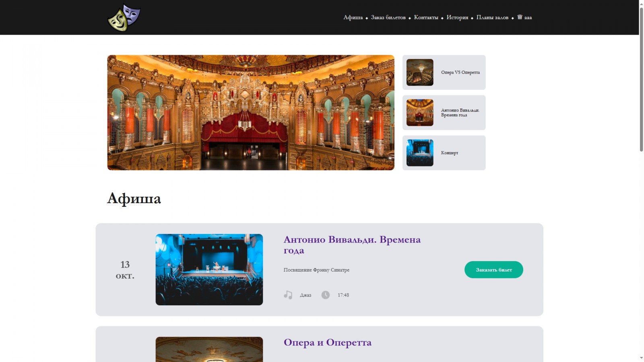Open Планы залов page
Viewport: 644px width, 362px height.
tap(492, 17)
